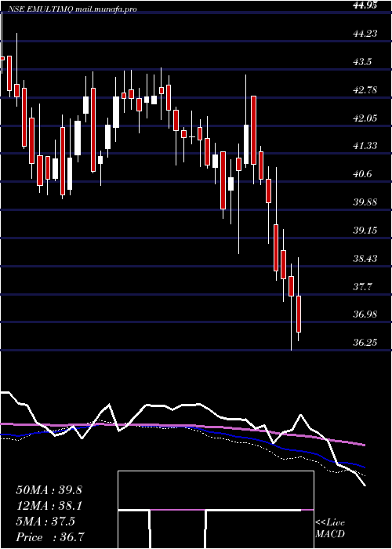Select the 38.43 price axis label
392x549 pixels.
tap(365, 259)
